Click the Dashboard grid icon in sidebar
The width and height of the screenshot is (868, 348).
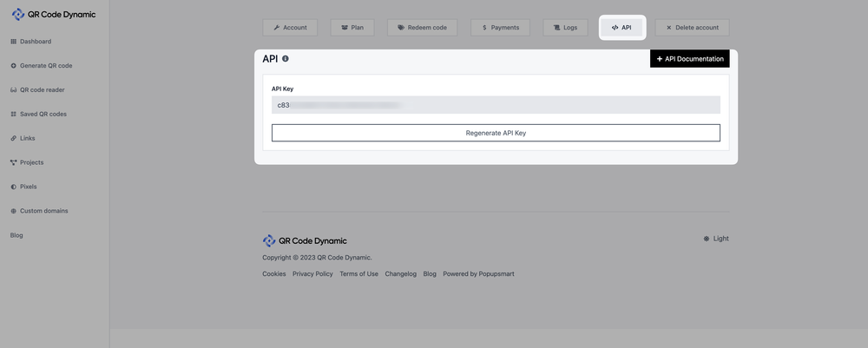point(13,42)
